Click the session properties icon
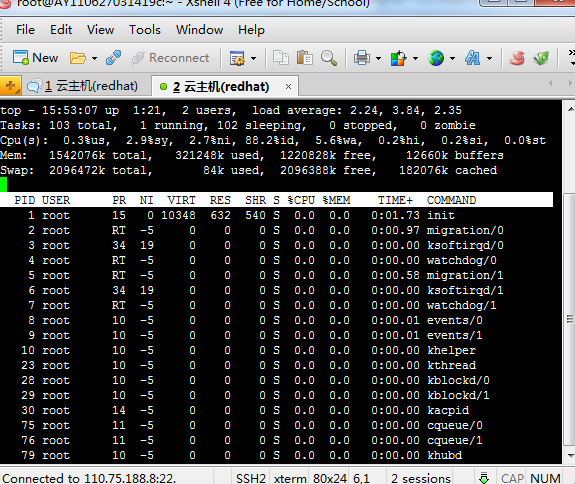Image resolution: width=575 pixels, height=484 pixels. pos(237,58)
